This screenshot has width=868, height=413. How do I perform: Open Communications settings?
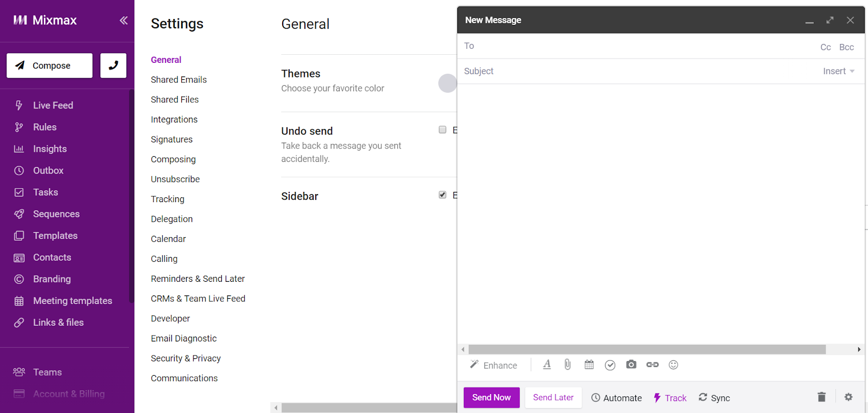click(x=184, y=378)
